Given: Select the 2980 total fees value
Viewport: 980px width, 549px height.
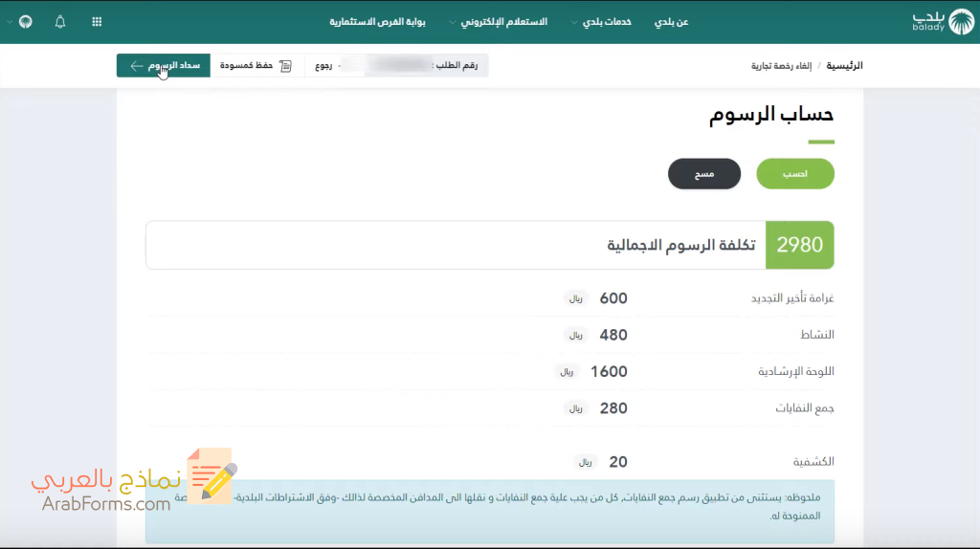Looking at the screenshot, I should click(x=799, y=245).
